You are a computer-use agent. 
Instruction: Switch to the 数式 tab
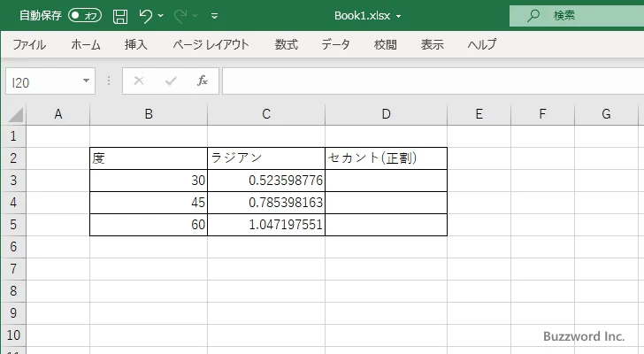pos(287,44)
